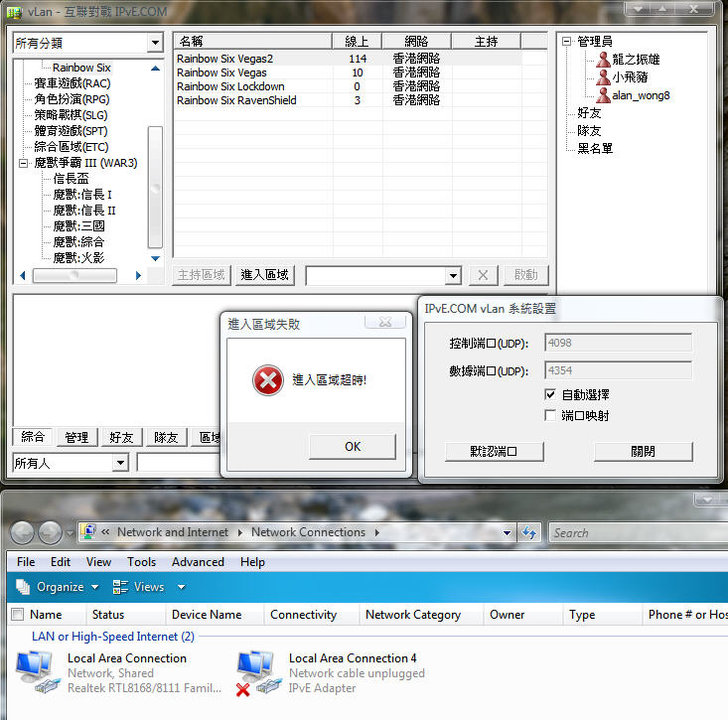Click the X button next to 啟動
The height and width of the screenshot is (720, 728).
[483, 275]
